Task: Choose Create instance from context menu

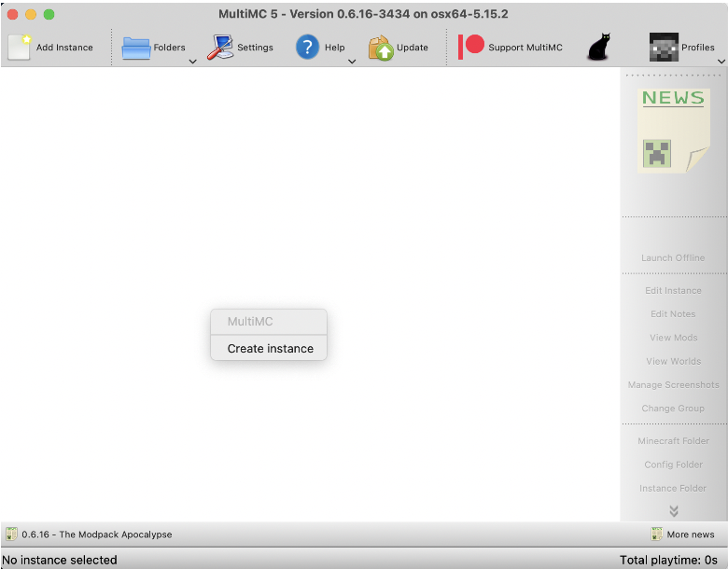Action: click(269, 349)
